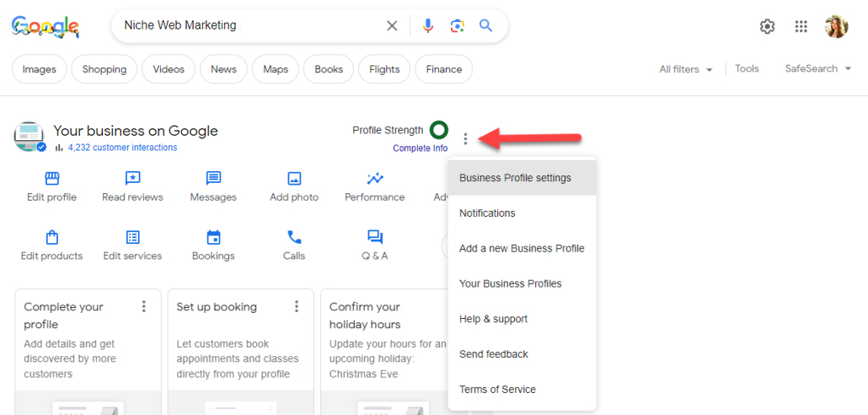The height and width of the screenshot is (415, 868).
Task: Open Q & A chat icon
Action: (x=375, y=238)
